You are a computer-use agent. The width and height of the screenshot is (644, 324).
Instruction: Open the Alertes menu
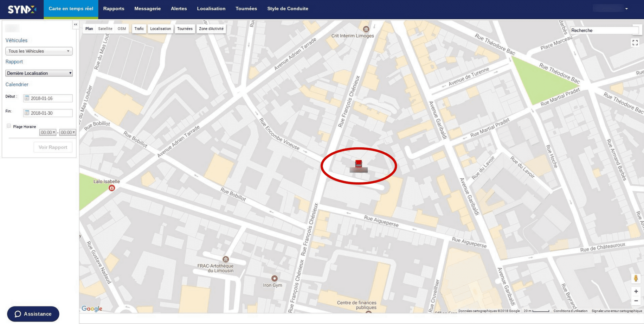(x=179, y=9)
